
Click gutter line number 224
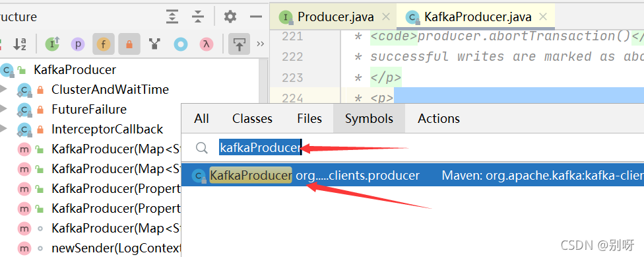292,98
